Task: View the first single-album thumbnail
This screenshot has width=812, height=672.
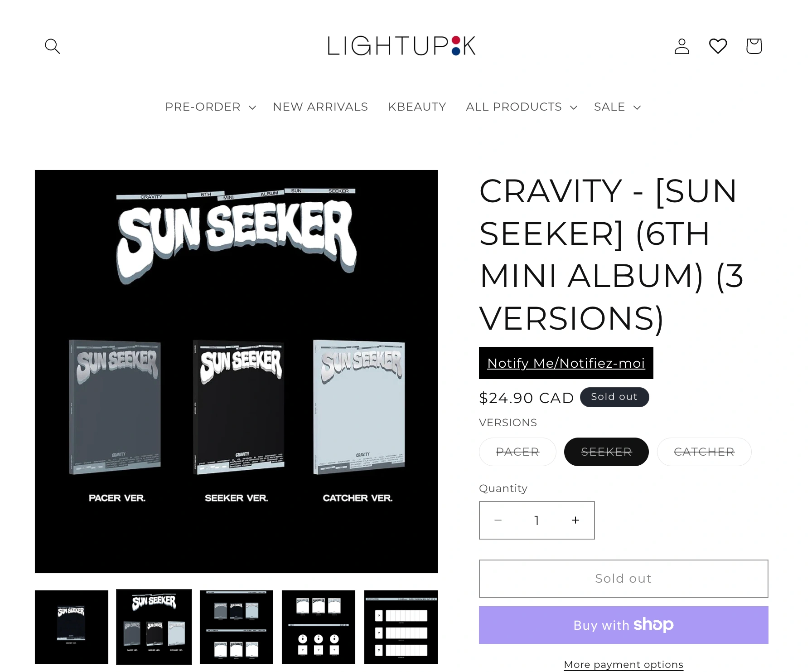Action: [72, 627]
